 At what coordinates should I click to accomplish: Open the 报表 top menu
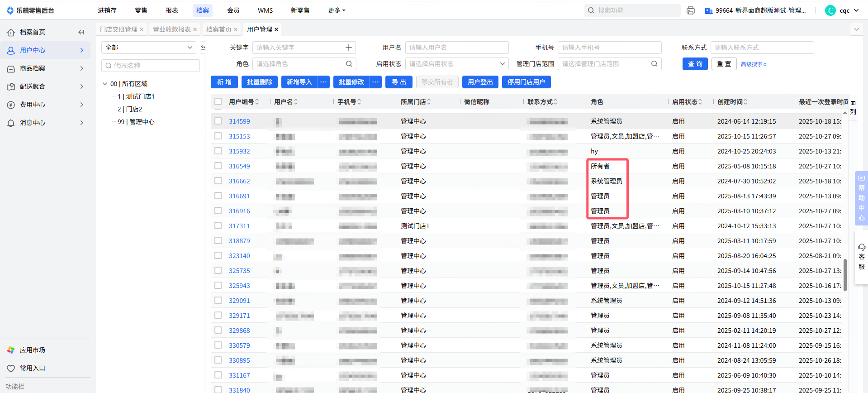tap(172, 10)
